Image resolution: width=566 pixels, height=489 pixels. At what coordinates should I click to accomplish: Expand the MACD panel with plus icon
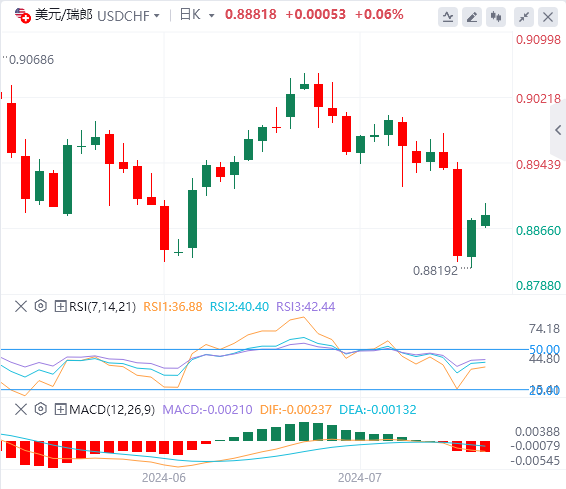point(60,410)
